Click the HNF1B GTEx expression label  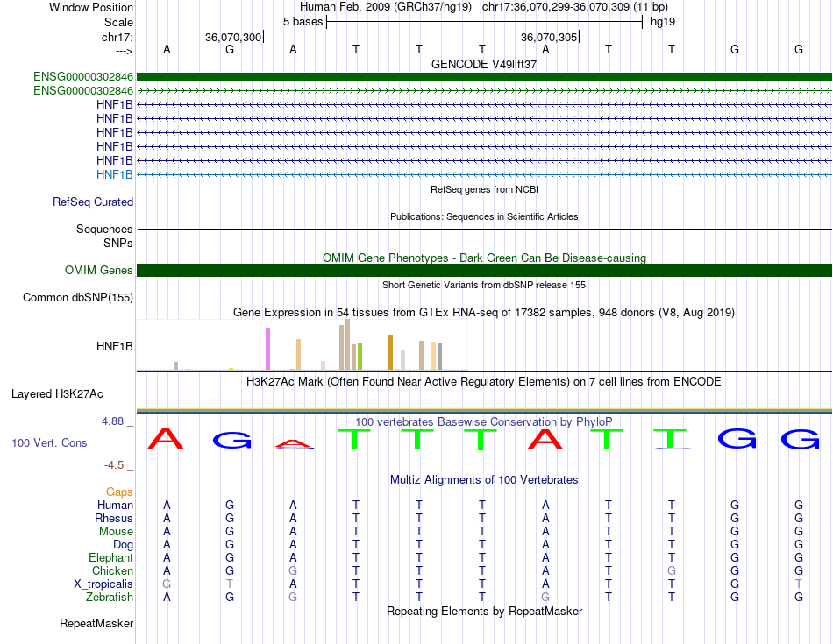[x=114, y=346]
